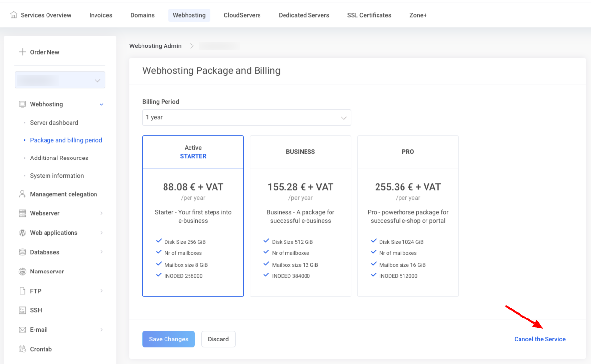Click the Save Changes button
Viewport: 591px width, 364px height.
[168, 339]
